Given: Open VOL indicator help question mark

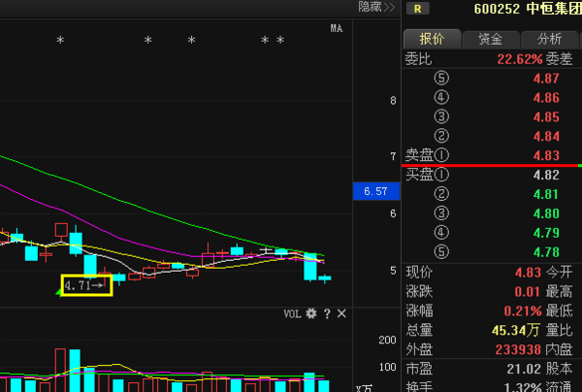Looking at the screenshot, I should [x=327, y=314].
